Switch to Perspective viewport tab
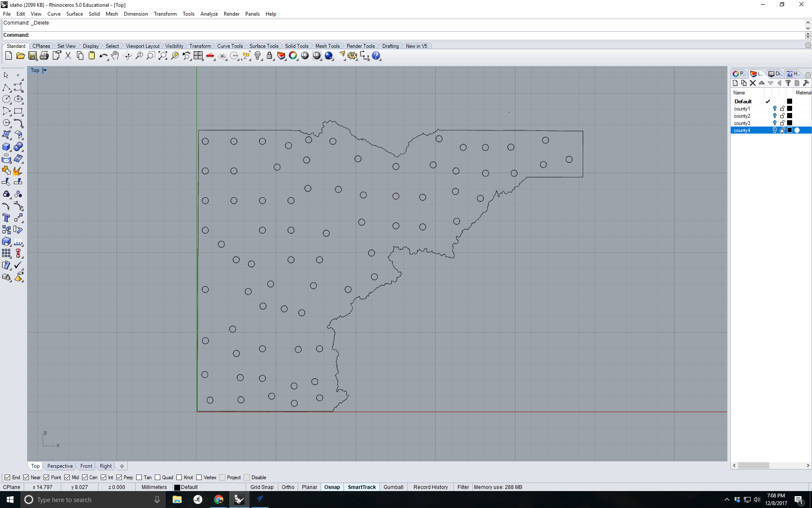 (x=60, y=465)
